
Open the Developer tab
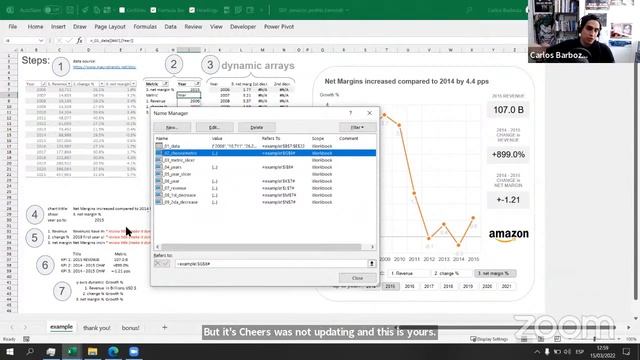243,27
